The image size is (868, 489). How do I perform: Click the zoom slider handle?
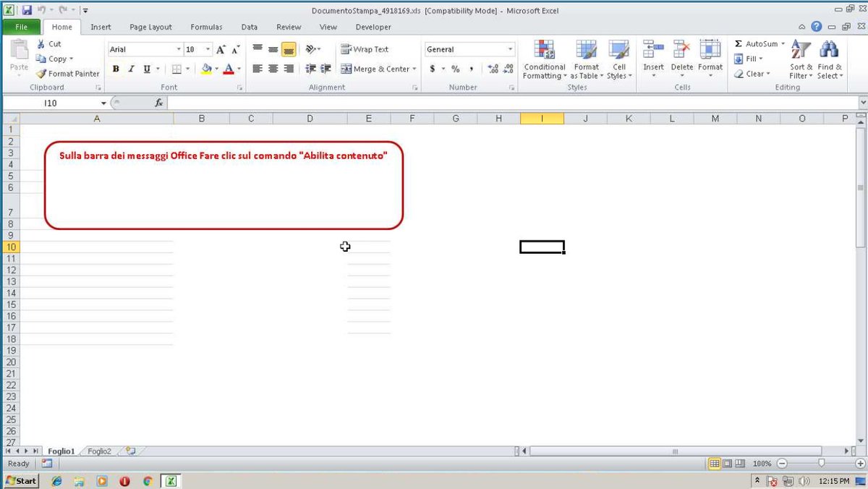(822, 463)
